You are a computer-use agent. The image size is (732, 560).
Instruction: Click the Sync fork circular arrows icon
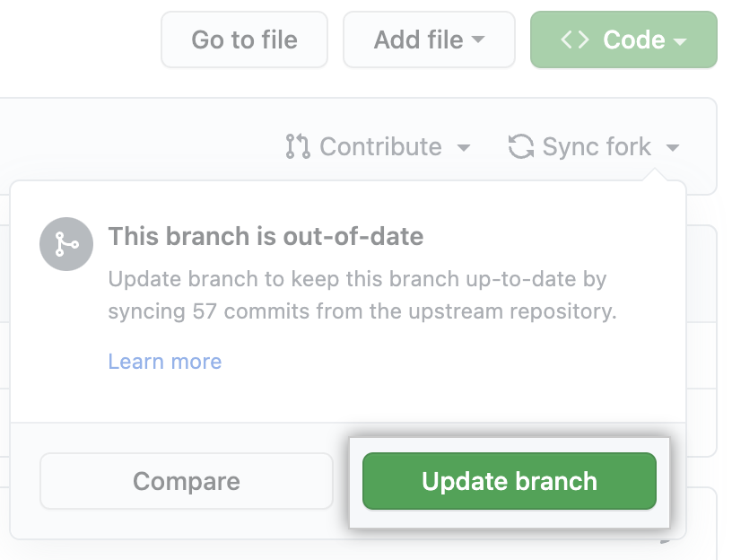point(521,146)
